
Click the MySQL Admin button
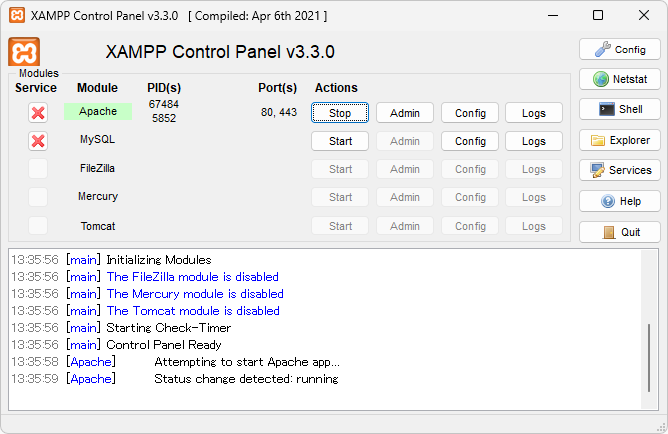[405, 141]
